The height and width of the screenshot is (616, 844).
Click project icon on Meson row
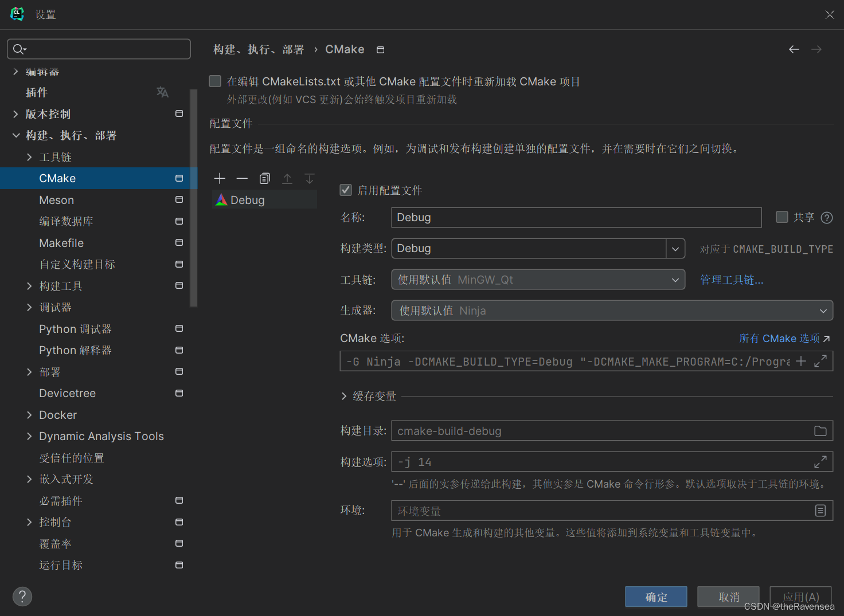coord(179,199)
